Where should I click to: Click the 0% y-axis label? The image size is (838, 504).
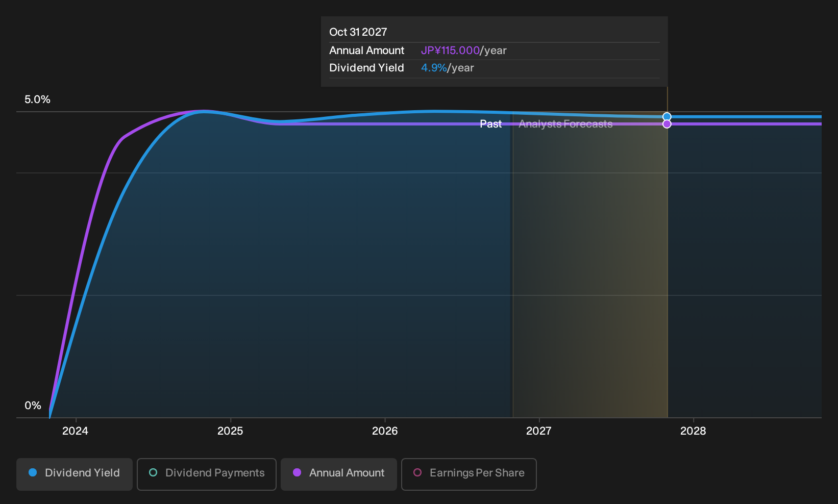(33, 406)
